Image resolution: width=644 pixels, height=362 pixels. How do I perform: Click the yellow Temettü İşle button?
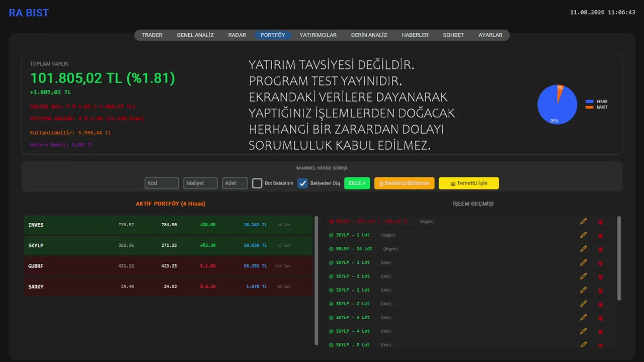[468, 183]
